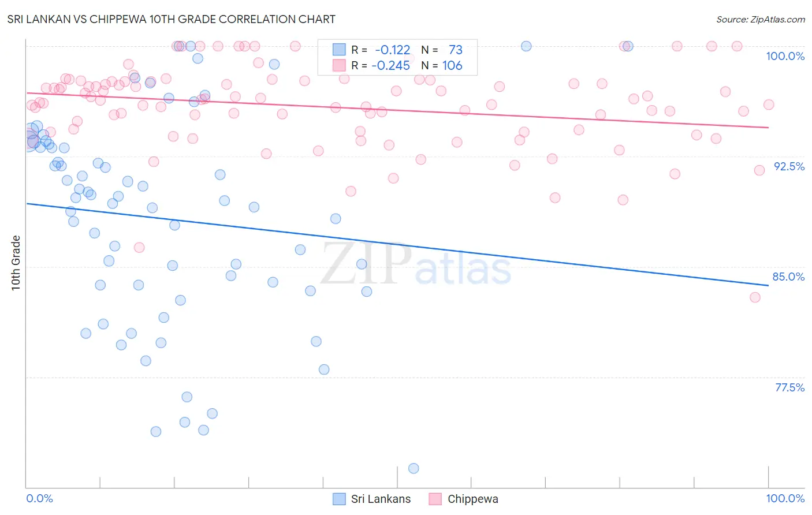Click the blue Sri Lankans legend swatch

(340, 499)
